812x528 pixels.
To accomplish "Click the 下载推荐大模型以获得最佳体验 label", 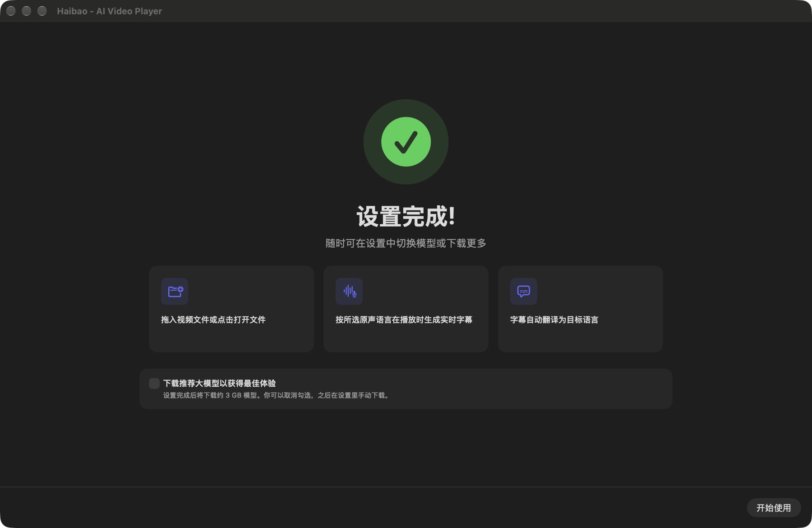I will point(219,383).
